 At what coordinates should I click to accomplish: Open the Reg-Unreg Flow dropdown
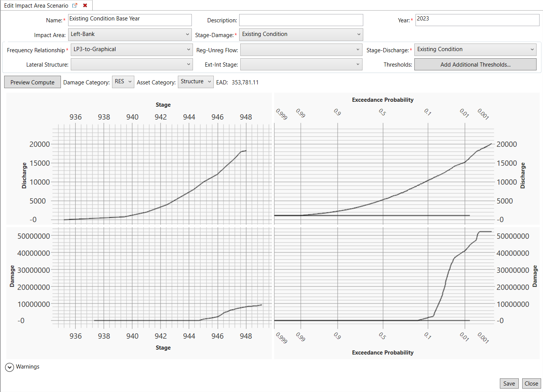pyautogui.click(x=301, y=50)
